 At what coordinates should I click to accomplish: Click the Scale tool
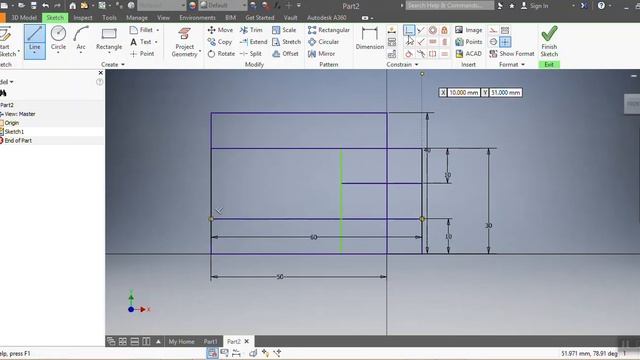tap(284, 30)
